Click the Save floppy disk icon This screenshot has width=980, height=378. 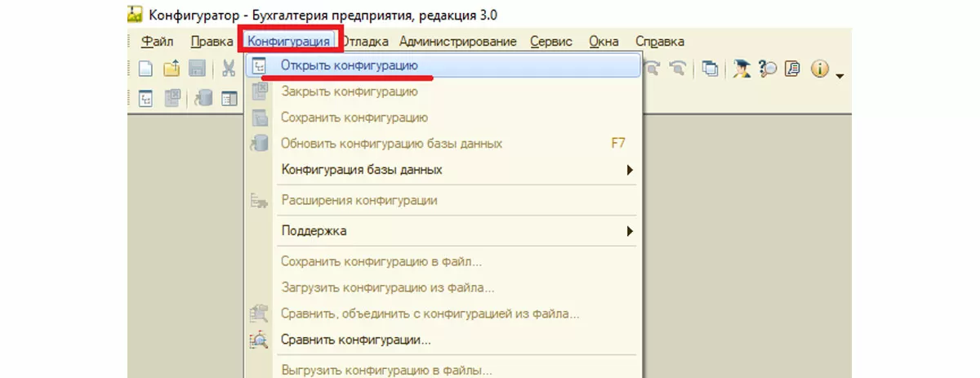[197, 69]
